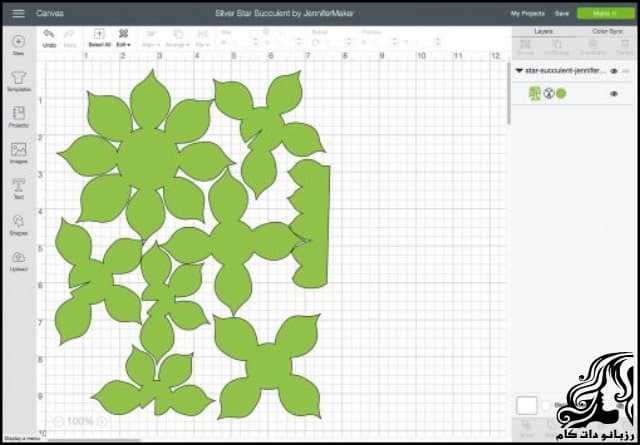Viewport: 640px width, 445px height.
Task: Collapse the star-succulent-jennifer layer group
Action: click(x=519, y=71)
